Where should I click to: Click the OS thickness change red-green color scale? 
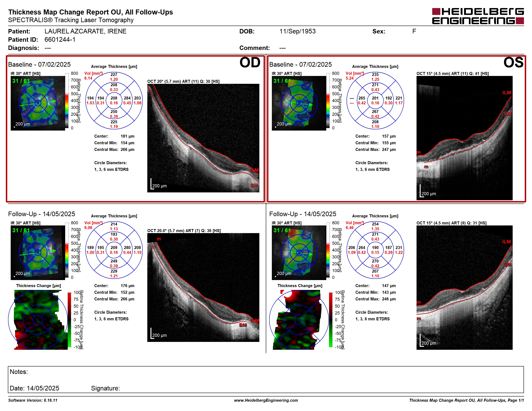click(330, 320)
